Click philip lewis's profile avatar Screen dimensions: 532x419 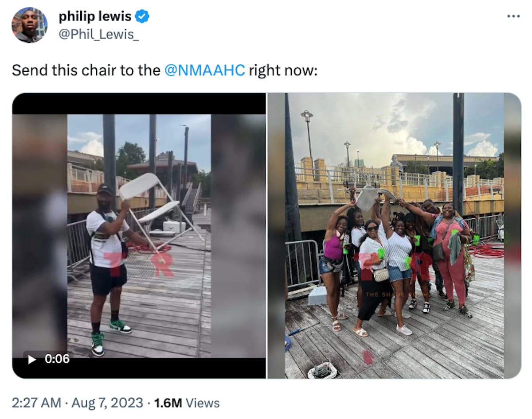tap(29, 25)
